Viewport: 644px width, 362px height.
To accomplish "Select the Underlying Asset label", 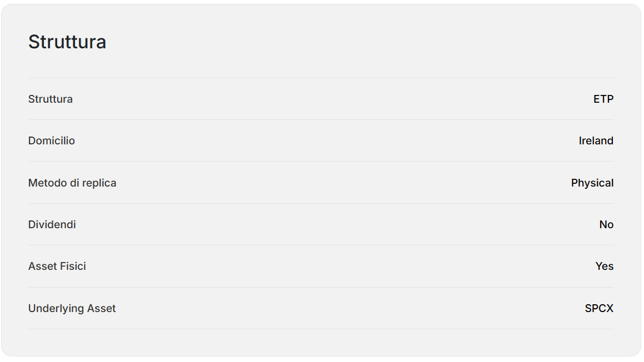I will click(x=72, y=308).
